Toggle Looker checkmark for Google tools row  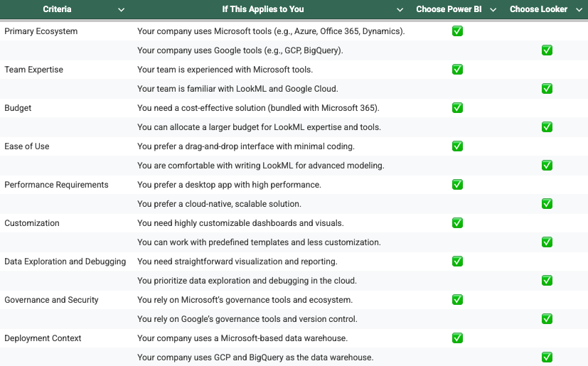click(547, 50)
